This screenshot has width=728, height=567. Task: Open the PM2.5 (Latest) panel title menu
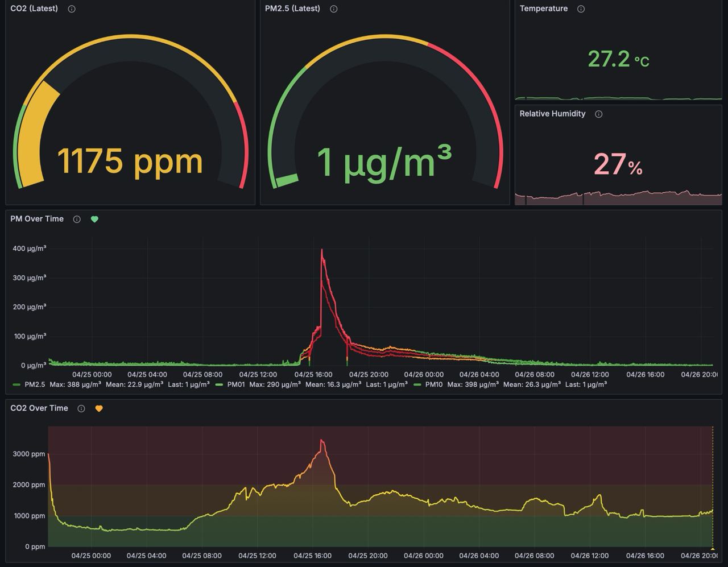tap(292, 9)
